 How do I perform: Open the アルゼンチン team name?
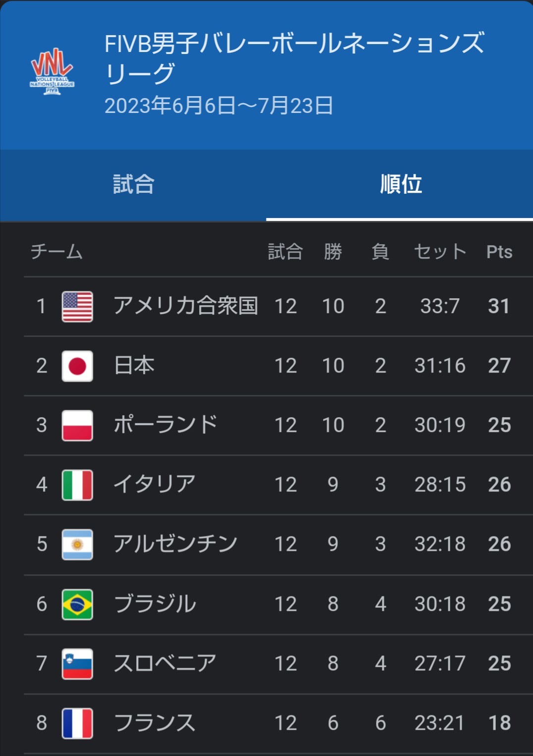(x=175, y=543)
